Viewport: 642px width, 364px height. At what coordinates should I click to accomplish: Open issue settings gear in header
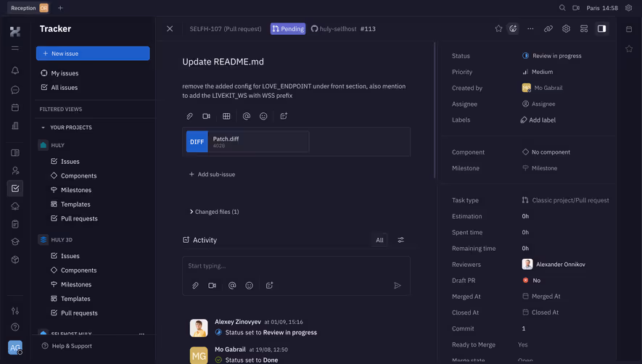[566, 29]
